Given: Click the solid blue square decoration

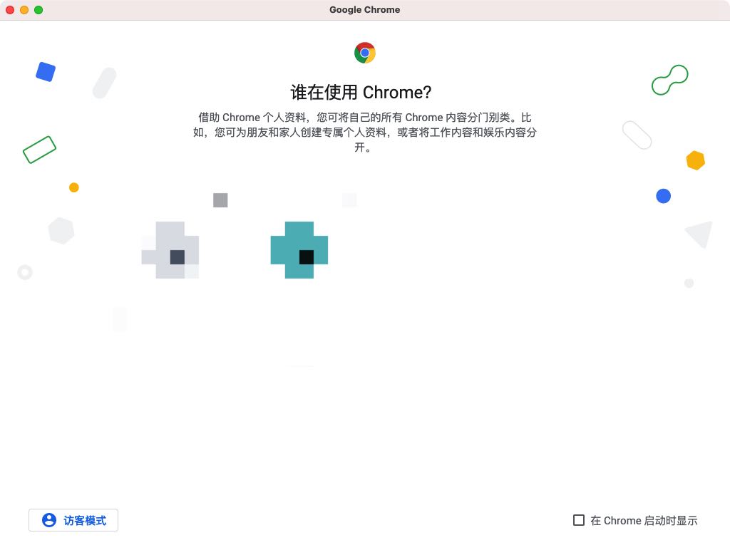Looking at the screenshot, I should pyautogui.click(x=46, y=72).
